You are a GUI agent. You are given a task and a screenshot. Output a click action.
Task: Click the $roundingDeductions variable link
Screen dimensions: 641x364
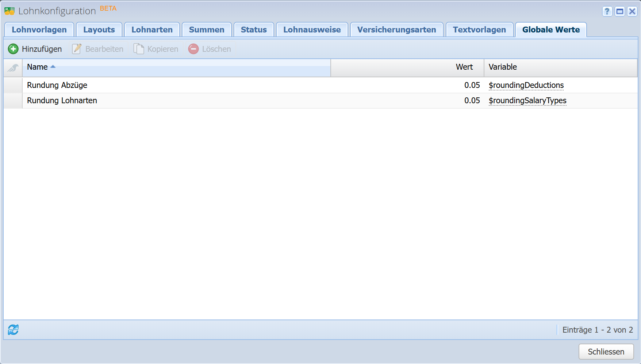(x=526, y=85)
